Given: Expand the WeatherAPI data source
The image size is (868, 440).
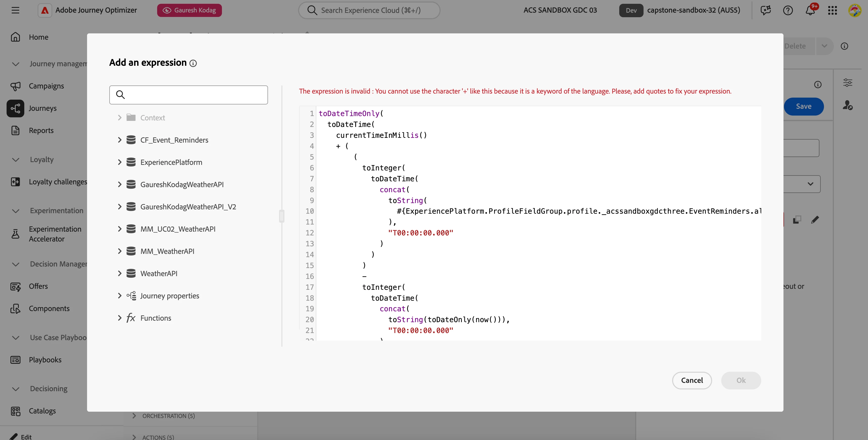Looking at the screenshot, I should 119,274.
